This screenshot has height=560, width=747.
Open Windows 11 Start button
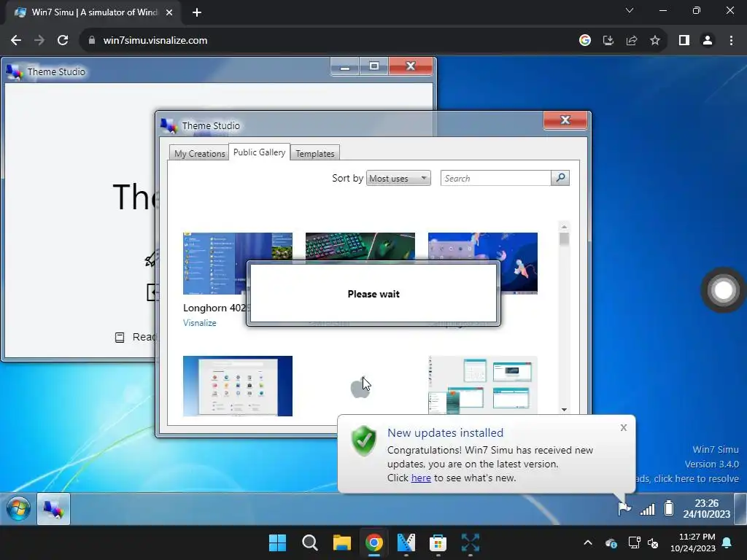tap(278, 542)
